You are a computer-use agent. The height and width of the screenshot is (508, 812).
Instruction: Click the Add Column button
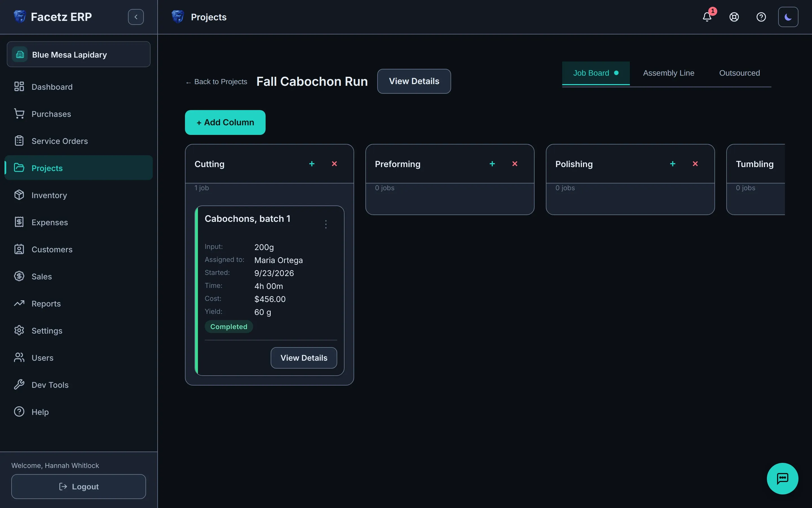(x=225, y=122)
